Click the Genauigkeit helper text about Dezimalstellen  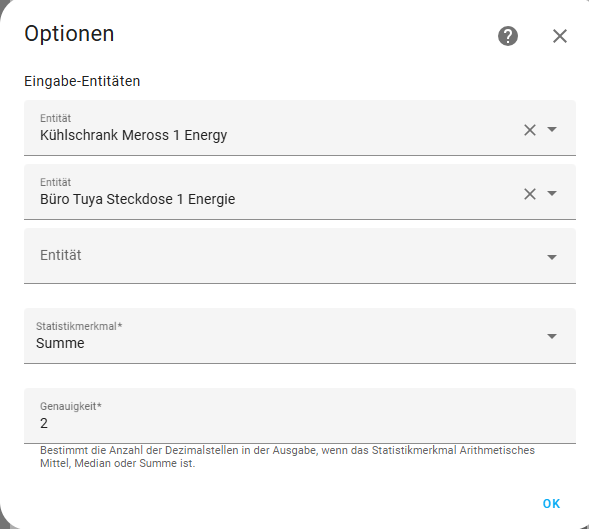[287, 456]
